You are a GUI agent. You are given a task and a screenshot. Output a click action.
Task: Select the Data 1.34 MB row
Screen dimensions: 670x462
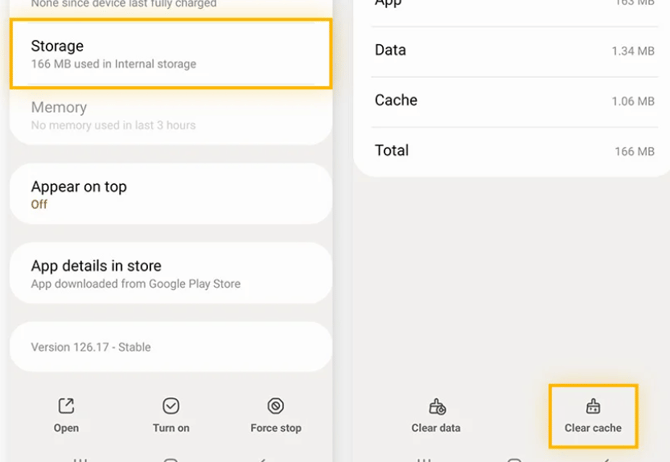[514, 50]
